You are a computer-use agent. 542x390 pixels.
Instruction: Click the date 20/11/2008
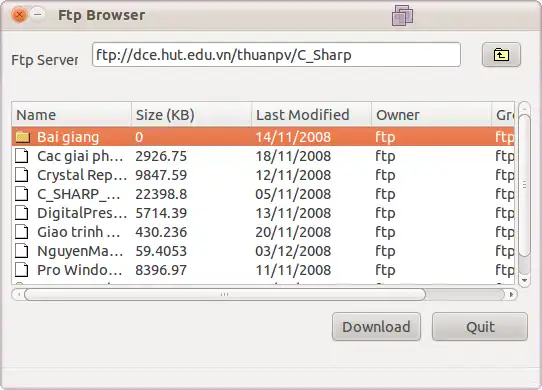(293, 232)
